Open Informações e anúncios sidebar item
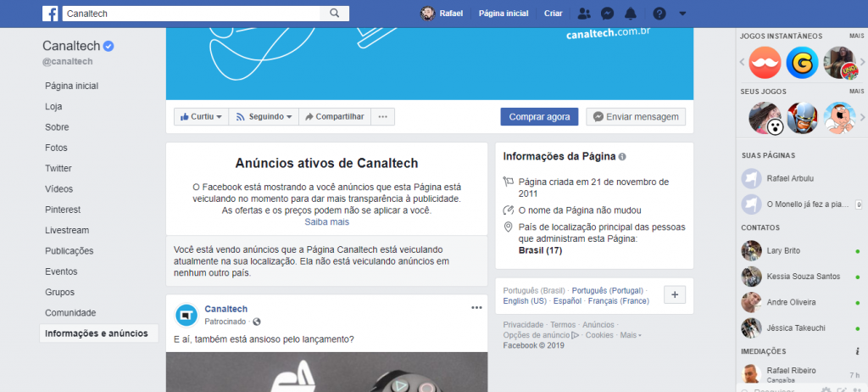Screen dimensions: 868x392 (x=99, y=333)
